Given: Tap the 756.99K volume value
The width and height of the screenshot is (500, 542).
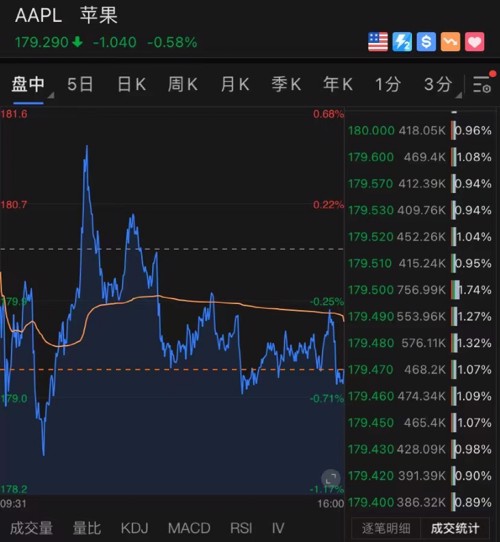Looking at the screenshot, I should 422,290.
